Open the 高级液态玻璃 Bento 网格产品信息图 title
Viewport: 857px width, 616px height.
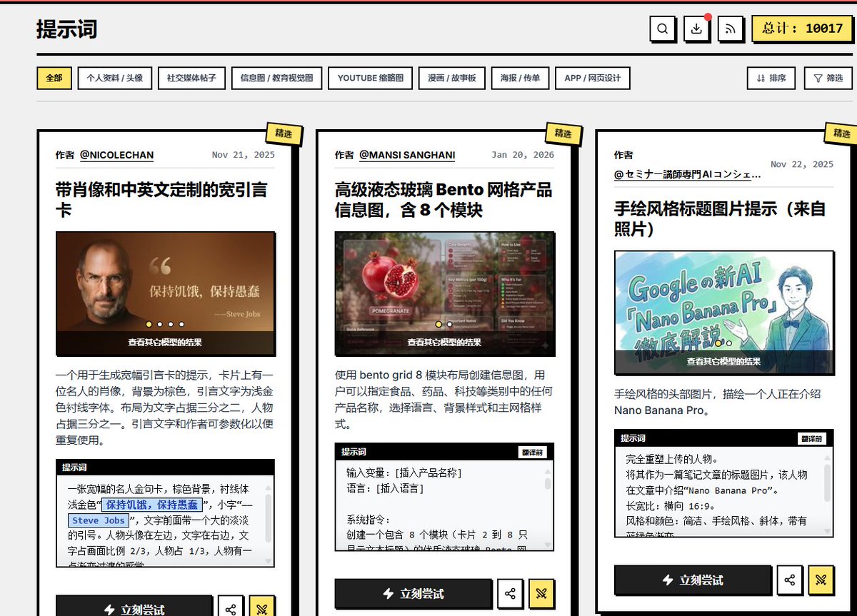pos(444,200)
